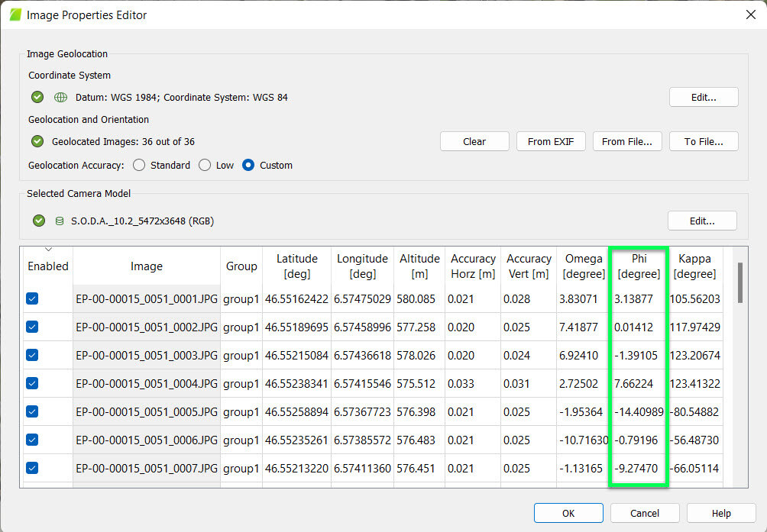Click the green status check for Selected Camera Model
This screenshot has height=532, width=767.
click(x=38, y=221)
